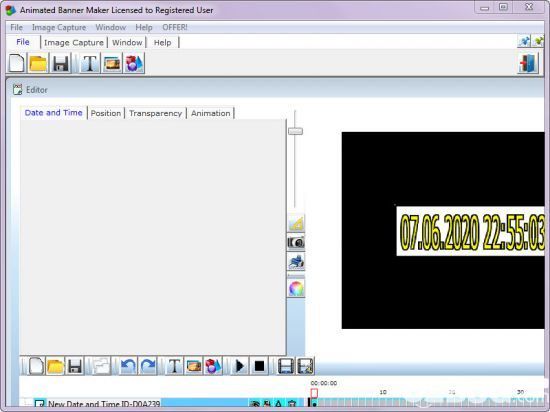This screenshot has height=412, width=550.
Task: Create new document from editor toolbar
Action: tap(36, 366)
